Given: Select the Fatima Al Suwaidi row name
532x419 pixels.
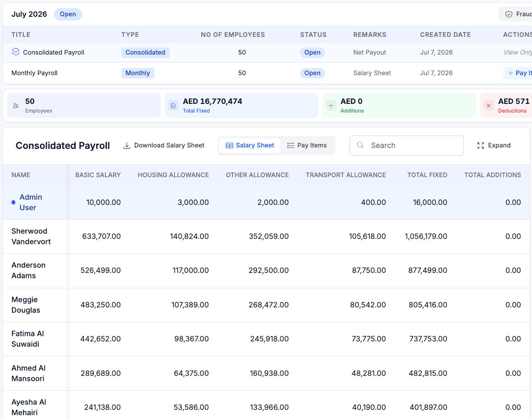Looking at the screenshot, I should 28,339.
